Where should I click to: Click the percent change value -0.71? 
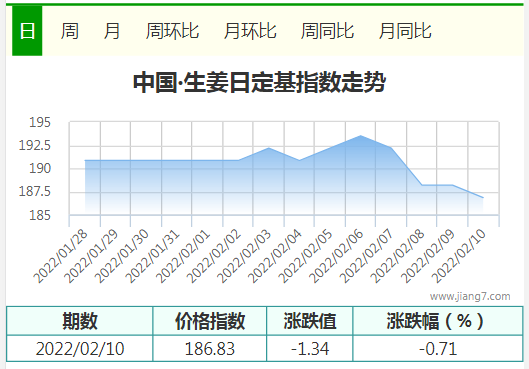coord(438,348)
